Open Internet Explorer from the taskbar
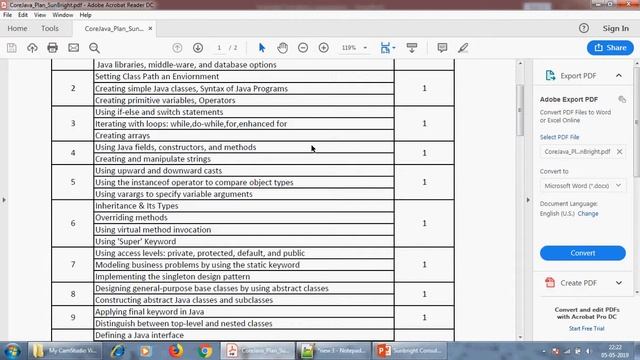The image size is (640, 360). (x=118, y=351)
